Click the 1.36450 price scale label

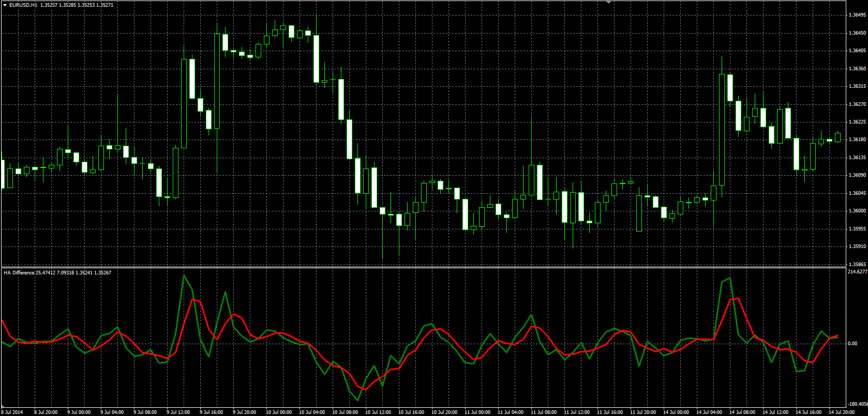point(857,33)
